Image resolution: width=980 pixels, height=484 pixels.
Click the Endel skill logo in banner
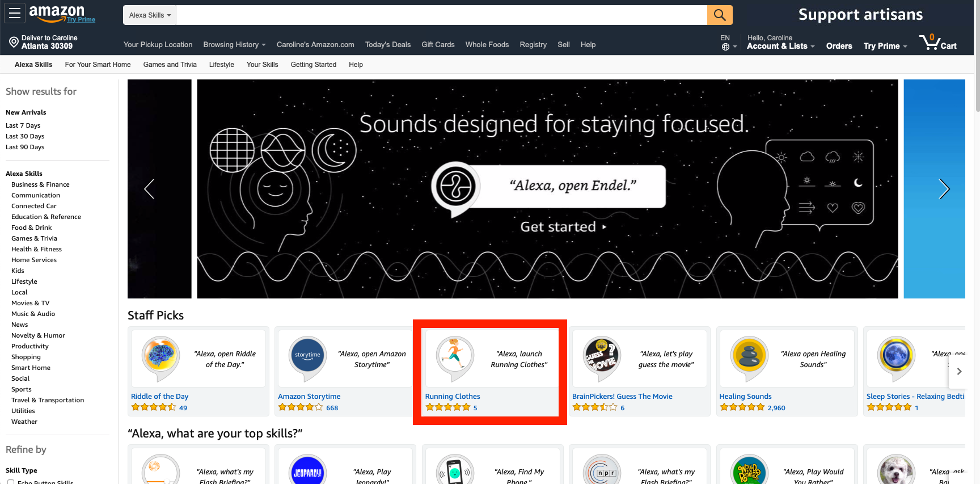point(455,187)
